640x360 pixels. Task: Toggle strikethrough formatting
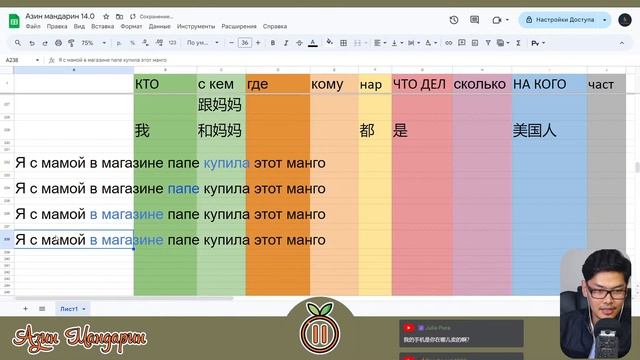pyautogui.click(x=299, y=43)
